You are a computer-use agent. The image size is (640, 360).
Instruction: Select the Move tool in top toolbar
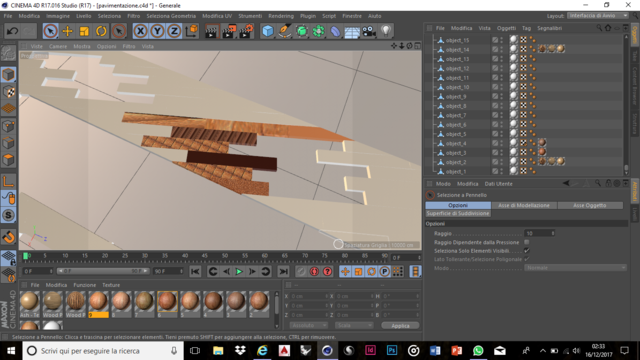(67, 31)
